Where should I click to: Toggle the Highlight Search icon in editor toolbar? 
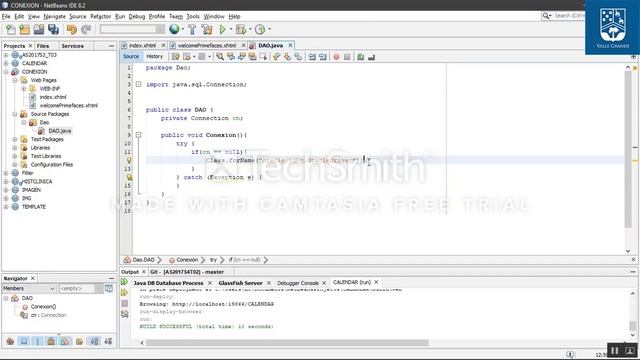tap(252, 57)
